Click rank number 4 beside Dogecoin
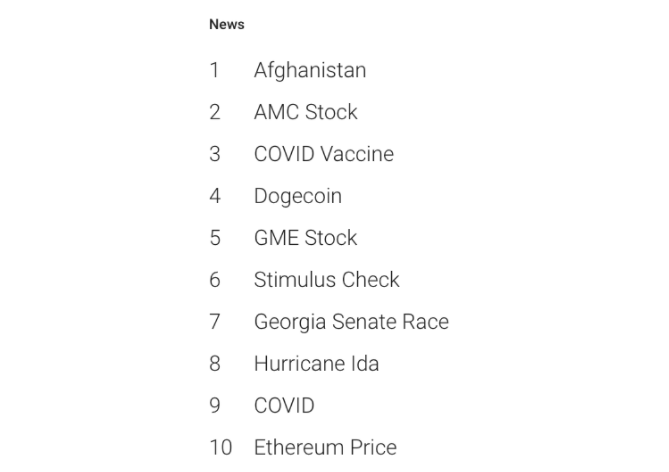This screenshot has height=472, width=669. 214,196
